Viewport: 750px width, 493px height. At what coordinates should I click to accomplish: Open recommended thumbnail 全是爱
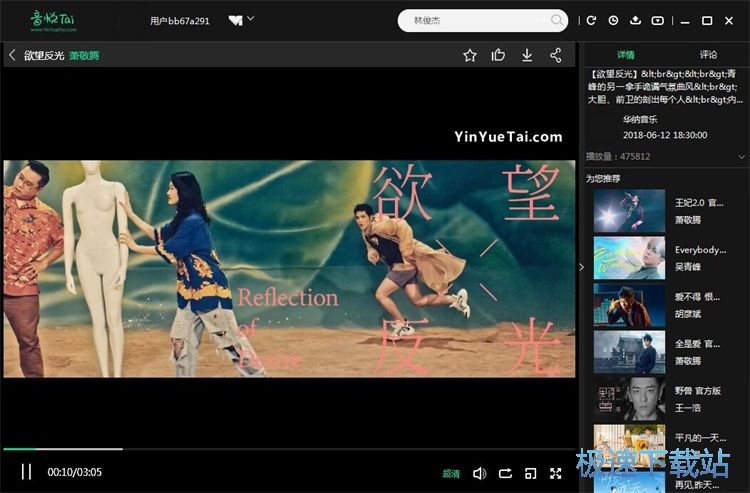pyautogui.click(x=629, y=351)
